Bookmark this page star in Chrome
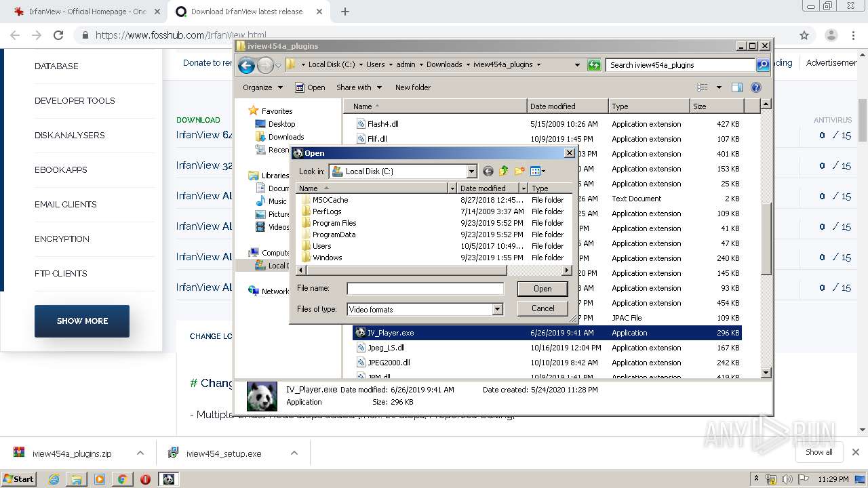The image size is (868, 488). pos(804,35)
